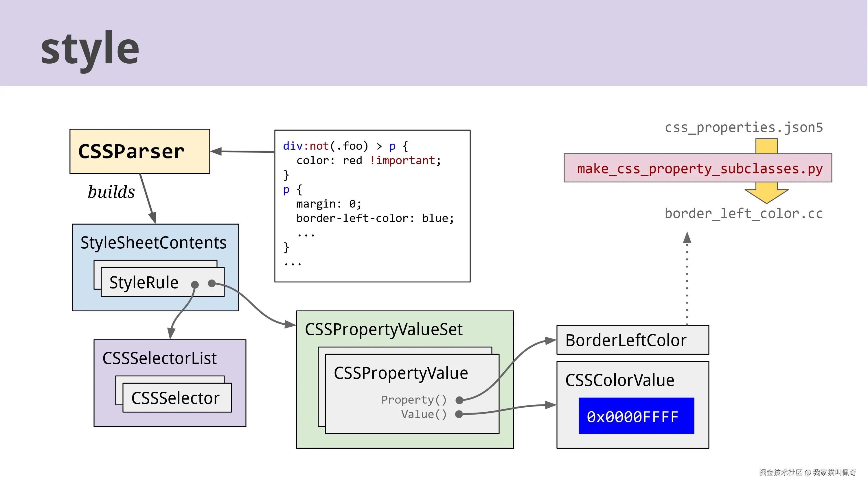Click the yellow down arrow under make_css script
The width and height of the screenshot is (868, 488).
(x=766, y=193)
